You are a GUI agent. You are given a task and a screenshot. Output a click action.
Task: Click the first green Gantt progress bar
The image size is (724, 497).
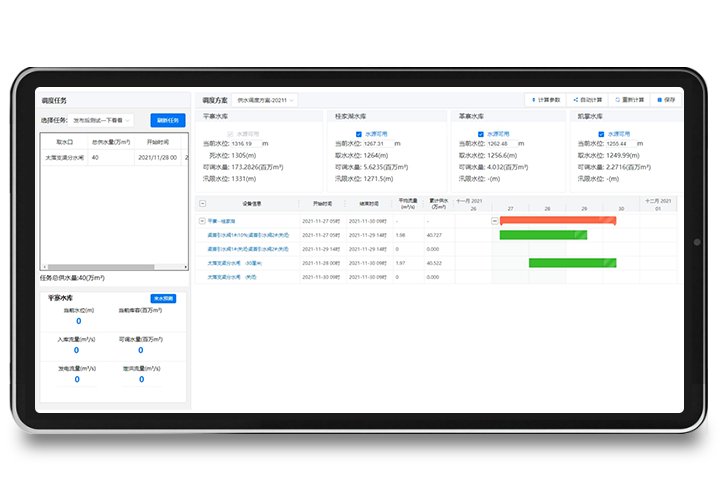pyautogui.click(x=543, y=235)
